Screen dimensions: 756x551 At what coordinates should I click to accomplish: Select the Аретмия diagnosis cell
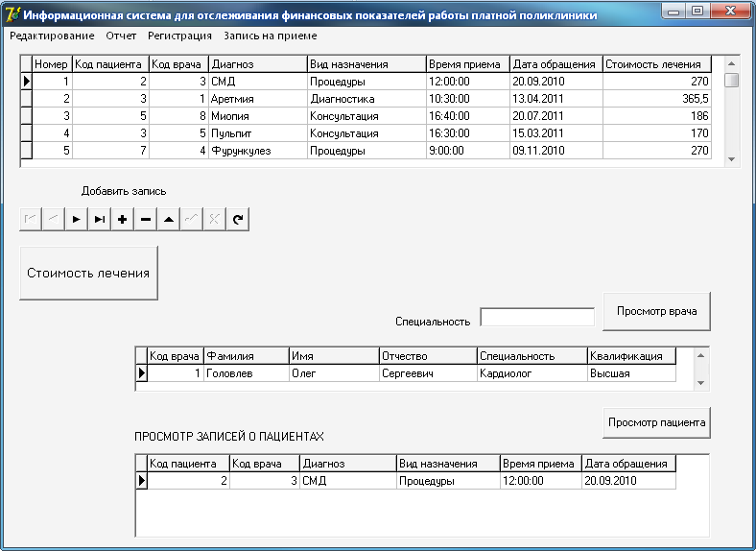point(258,99)
